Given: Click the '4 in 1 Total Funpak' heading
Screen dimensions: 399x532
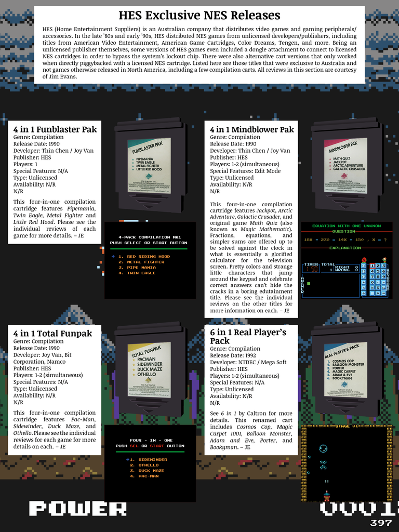Looking at the screenshot, I should (52, 334).
